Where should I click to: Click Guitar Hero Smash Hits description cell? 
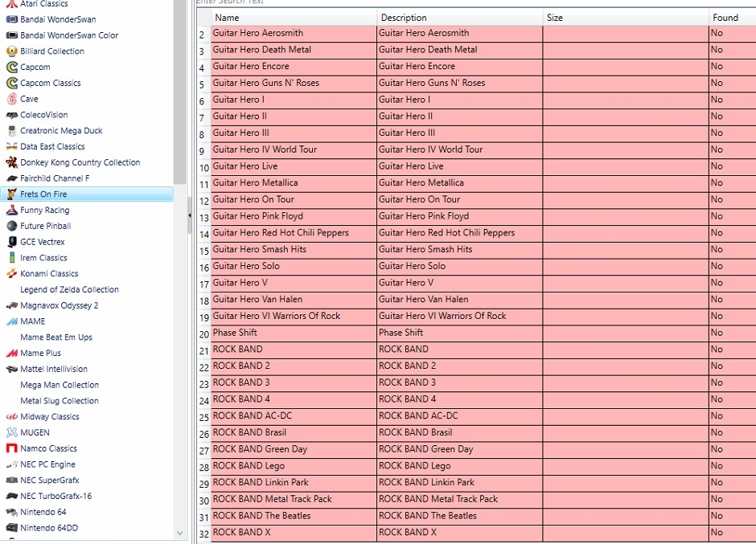pyautogui.click(x=459, y=249)
